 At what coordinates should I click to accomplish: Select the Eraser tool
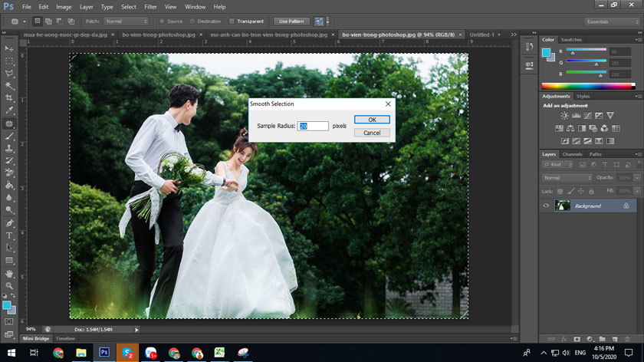pyautogui.click(x=9, y=173)
